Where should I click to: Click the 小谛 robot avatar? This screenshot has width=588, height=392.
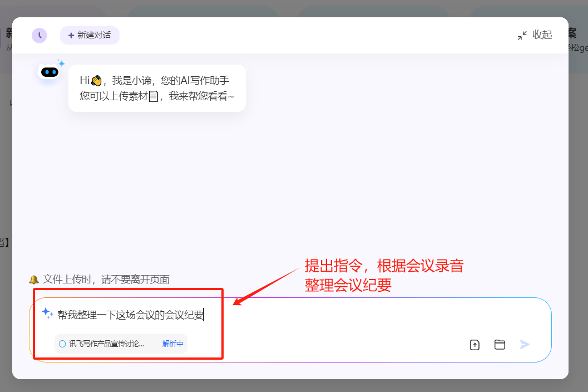(50, 72)
